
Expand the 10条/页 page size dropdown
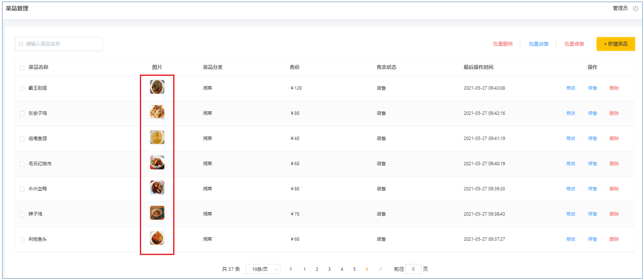[263, 269]
